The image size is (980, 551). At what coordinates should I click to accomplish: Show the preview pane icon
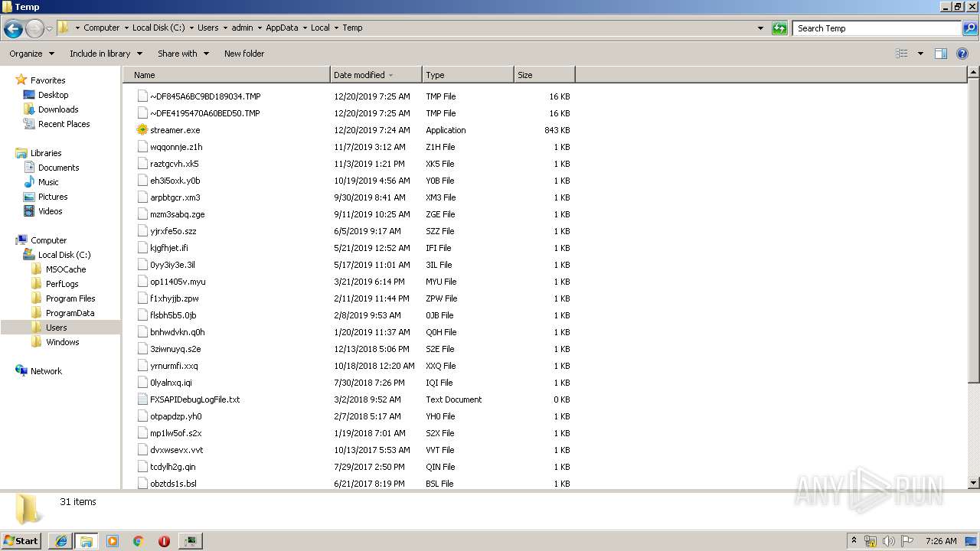coord(941,54)
